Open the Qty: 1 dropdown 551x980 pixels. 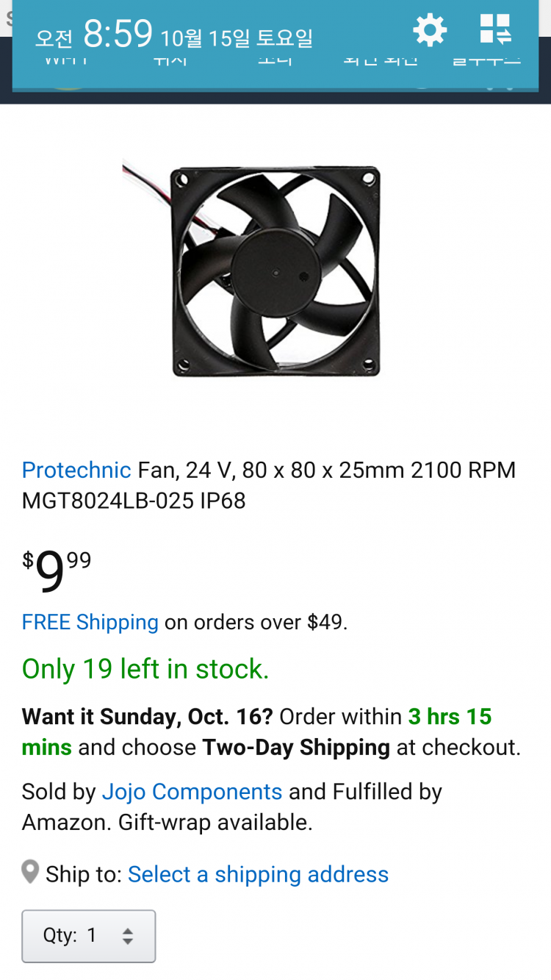(88, 936)
